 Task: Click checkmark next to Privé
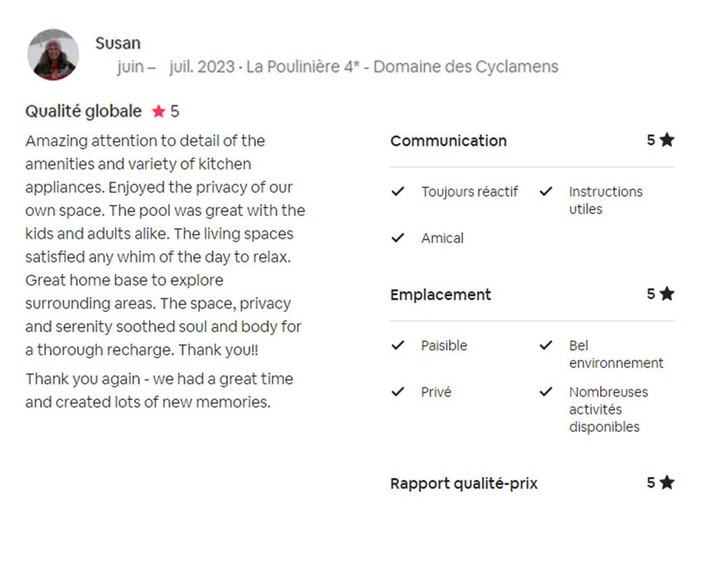pos(398,392)
